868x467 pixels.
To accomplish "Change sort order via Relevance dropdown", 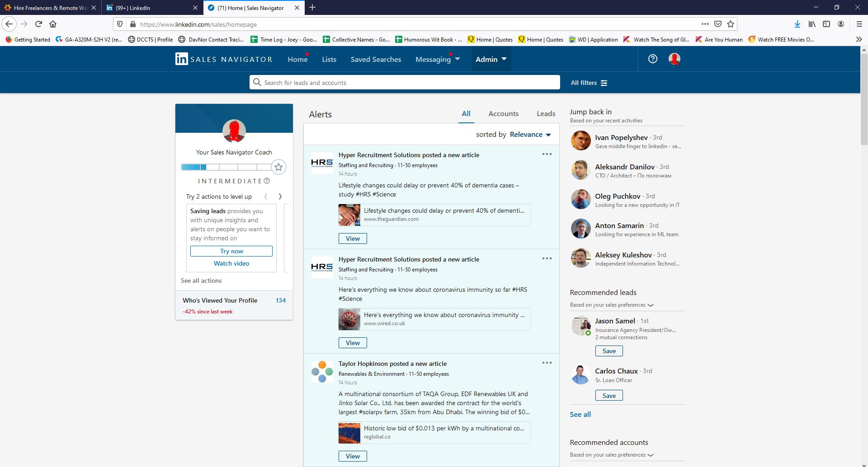I will point(530,135).
